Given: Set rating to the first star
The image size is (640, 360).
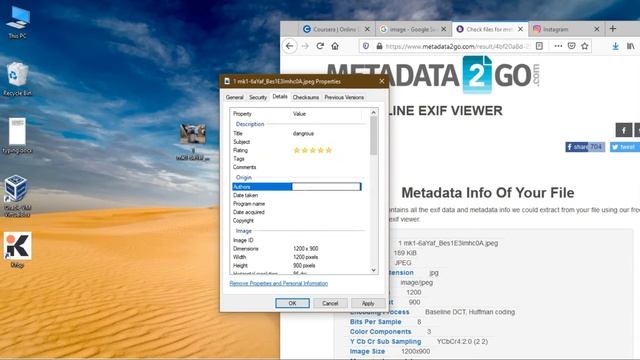Looking at the screenshot, I should click(x=297, y=150).
